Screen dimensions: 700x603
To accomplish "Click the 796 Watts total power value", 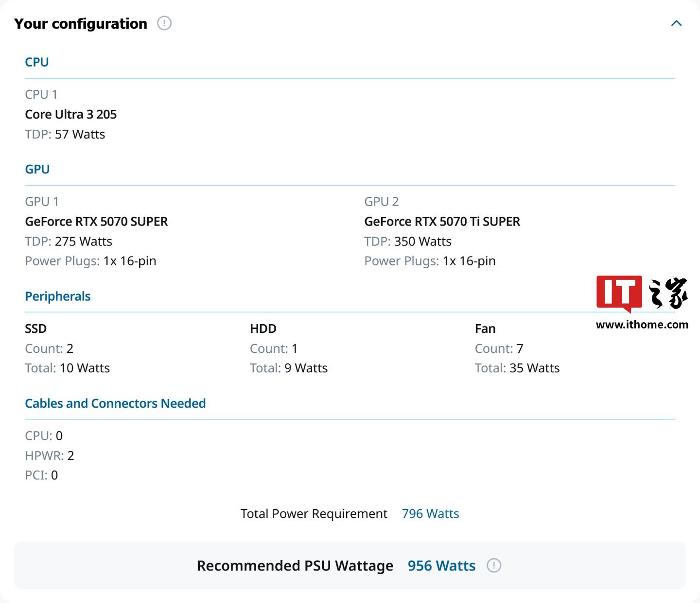I will pyautogui.click(x=430, y=514).
